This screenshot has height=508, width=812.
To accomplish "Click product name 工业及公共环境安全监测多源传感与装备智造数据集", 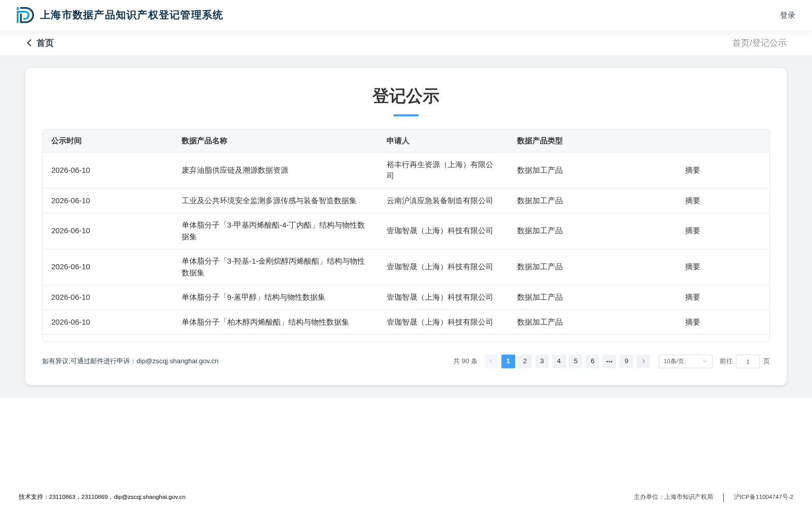I will [x=269, y=201].
